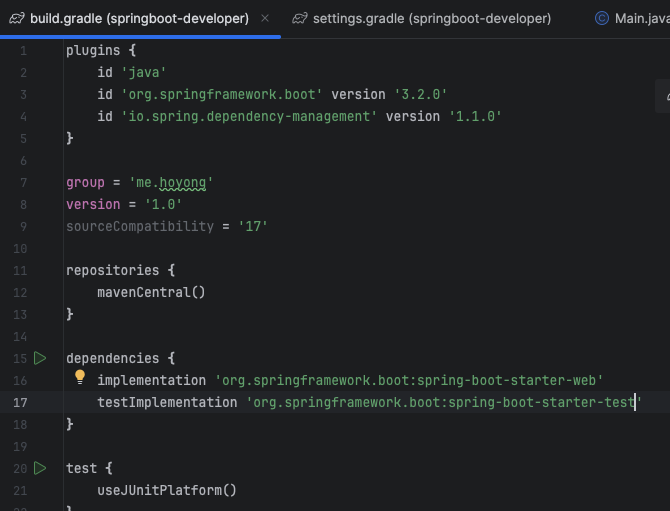
Task: Click the 'implementation' keyword on line 16
Action: 151,380
